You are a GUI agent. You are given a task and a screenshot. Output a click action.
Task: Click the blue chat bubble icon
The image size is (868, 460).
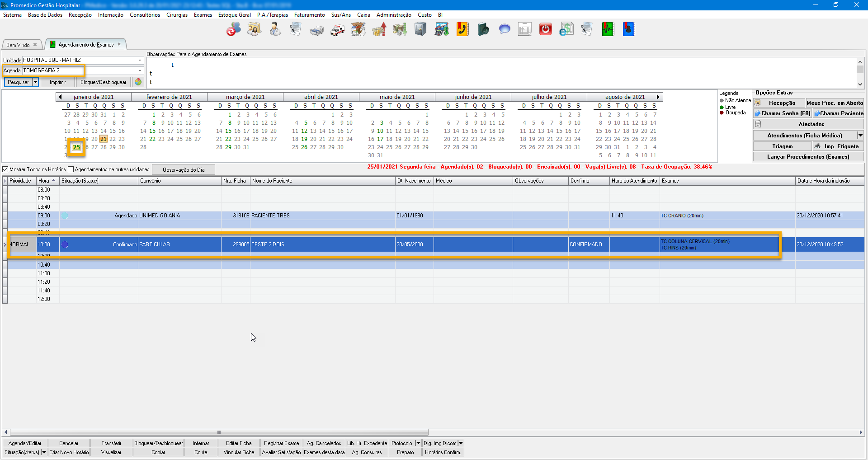pyautogui.click(x=504, y=30)
